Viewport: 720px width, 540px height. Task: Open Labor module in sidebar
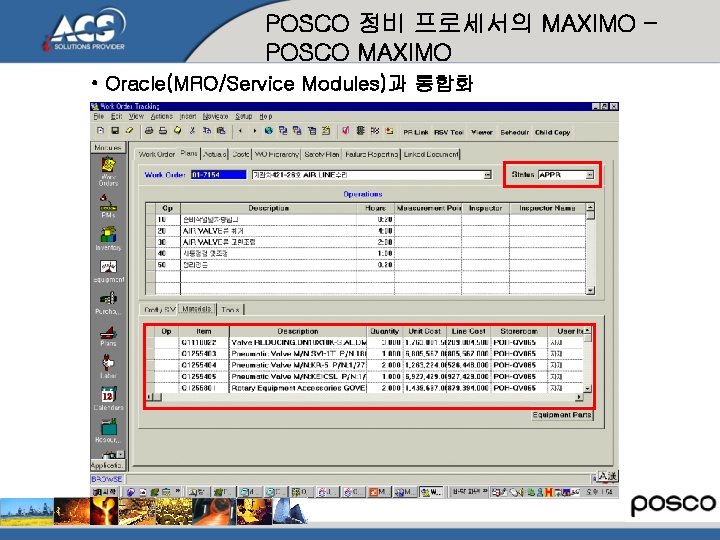tap(108, 366)
